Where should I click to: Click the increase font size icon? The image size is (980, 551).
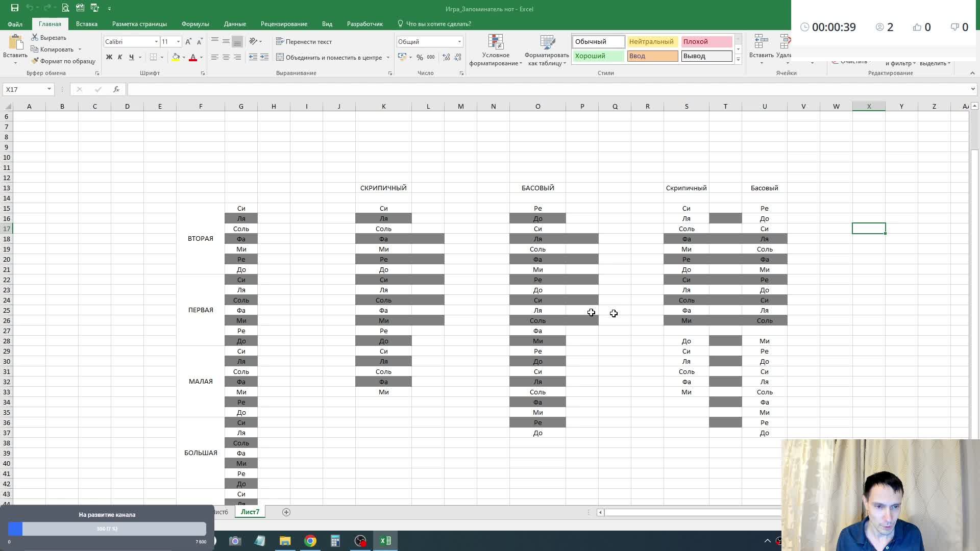click(188, 42)
